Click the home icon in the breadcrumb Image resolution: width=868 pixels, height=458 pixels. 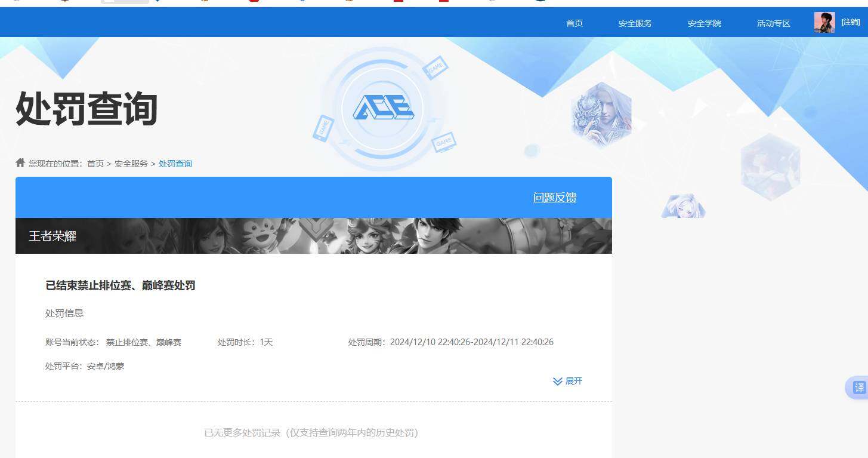pyautogui.click(x=18, y=163)
